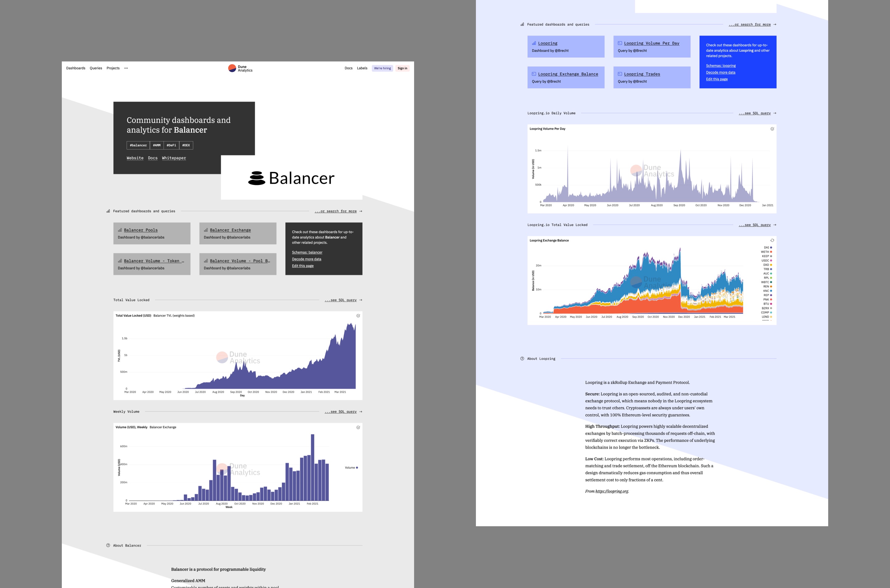Open the Loopring dashboard card
The width and height of the screenshot is (890, 588).
click(566, 47)
